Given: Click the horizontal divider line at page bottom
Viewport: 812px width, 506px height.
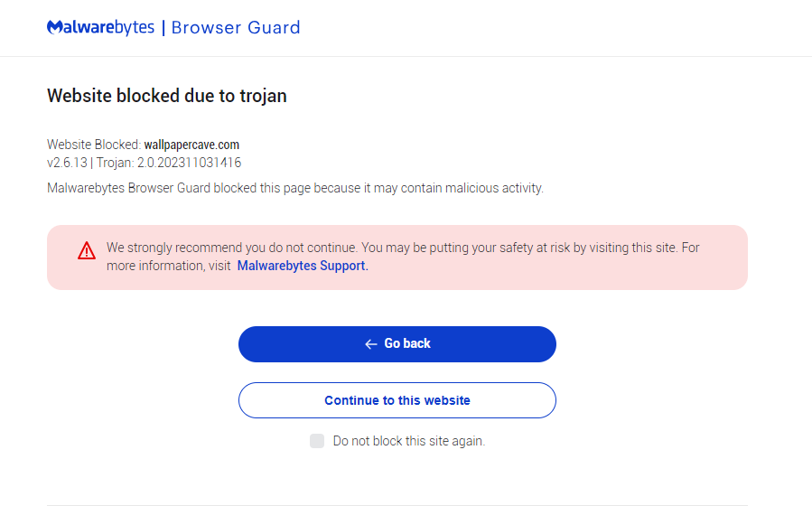Looking at the screenshot, I should click(x=397, y=504).
